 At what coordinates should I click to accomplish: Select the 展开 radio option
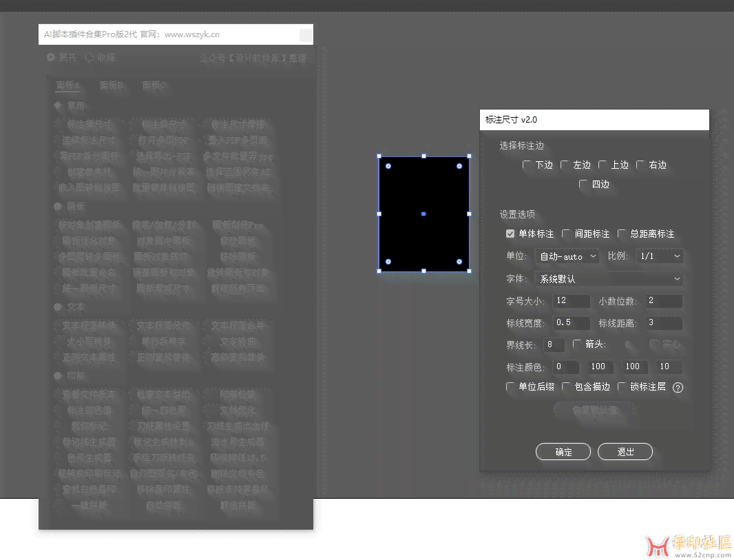point(51,57)
